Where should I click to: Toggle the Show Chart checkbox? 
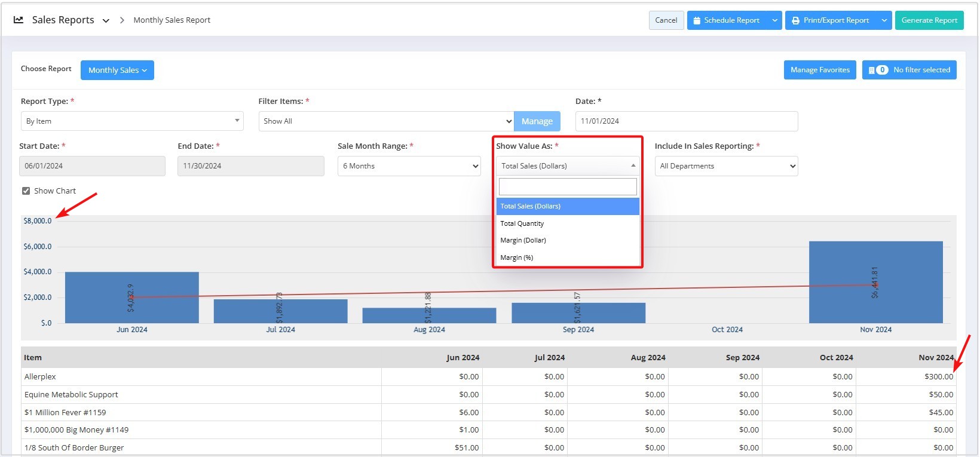point(26,191)
